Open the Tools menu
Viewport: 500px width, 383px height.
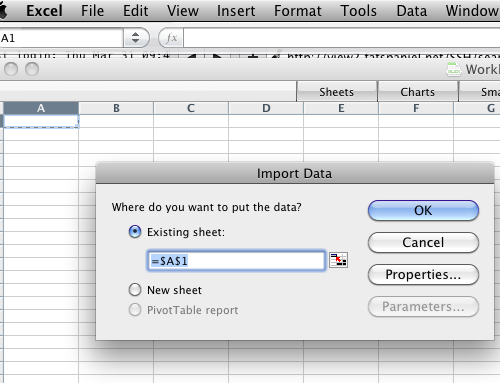358,11
